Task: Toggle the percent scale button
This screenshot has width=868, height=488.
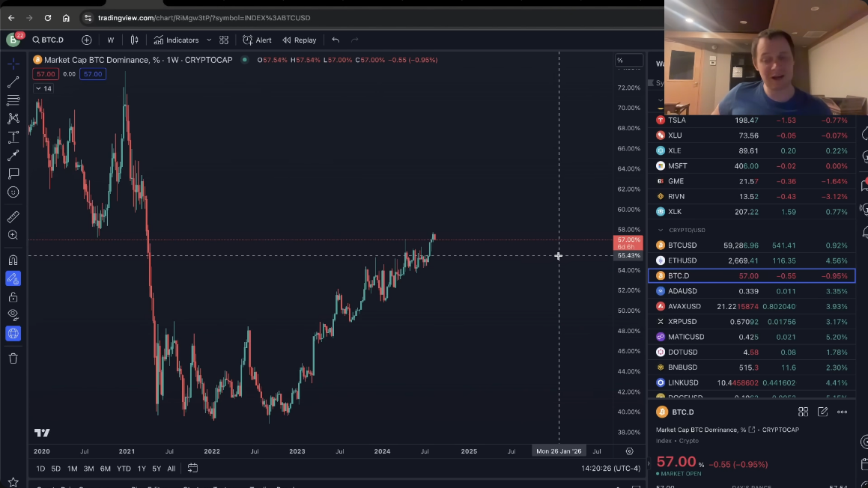Action: coord(628,61)
